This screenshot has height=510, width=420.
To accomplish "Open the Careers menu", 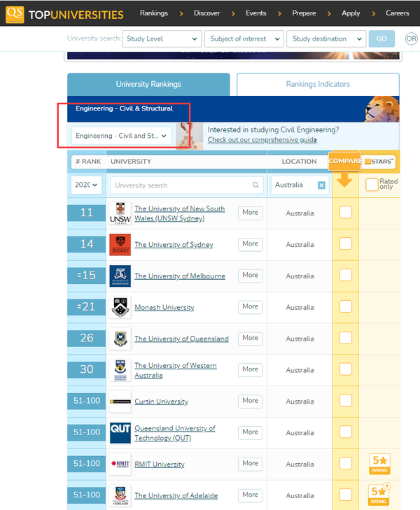I will [x=398, y=13].
